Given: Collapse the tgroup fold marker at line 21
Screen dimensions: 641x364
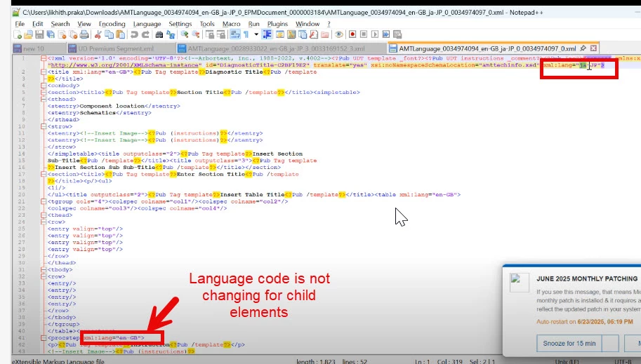Looking at the screenshot, I should 44,201.
